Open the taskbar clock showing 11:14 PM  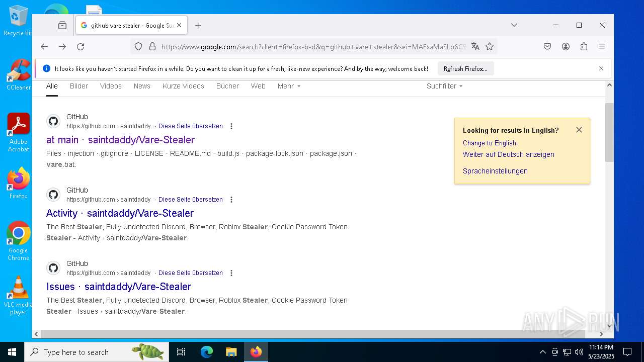(602, 352)
